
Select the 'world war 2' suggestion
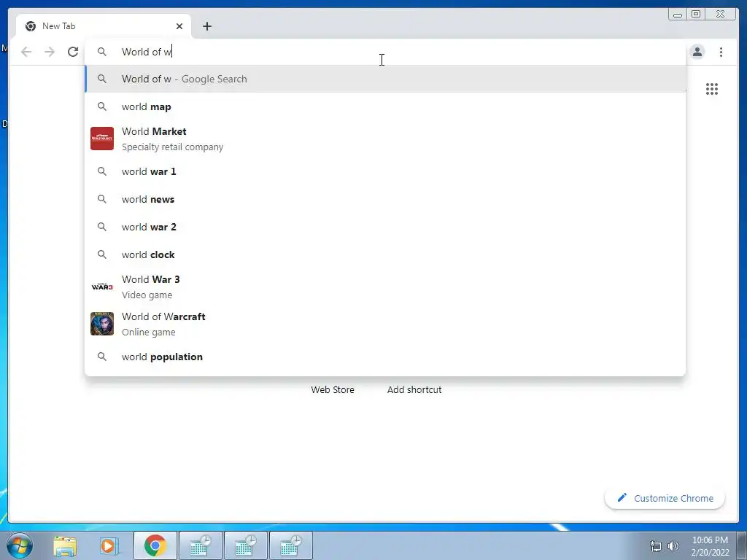tap(385, 227)
